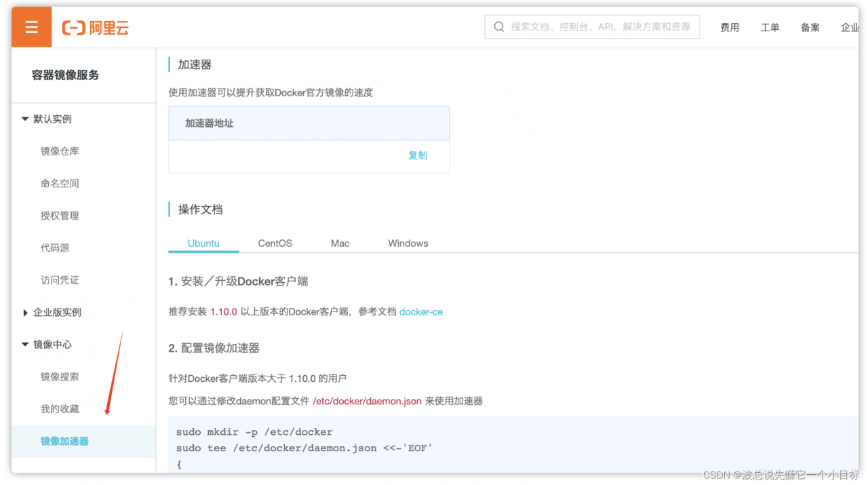
Task: Collapse the 镜像中心 section arrow
Action: coord(25,345)
